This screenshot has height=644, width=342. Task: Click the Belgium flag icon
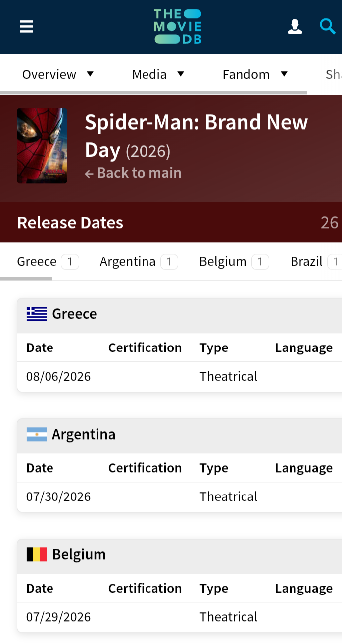[37, 554]
